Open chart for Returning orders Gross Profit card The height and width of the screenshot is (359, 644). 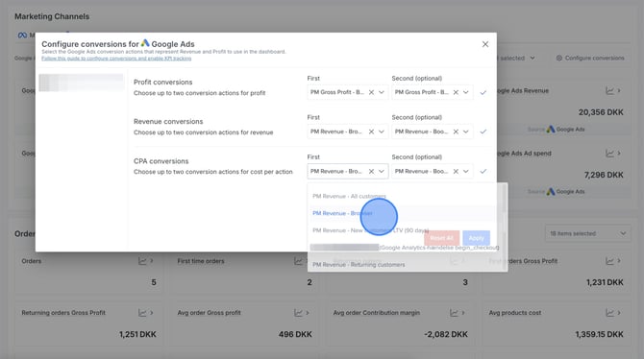coord(142,313)
